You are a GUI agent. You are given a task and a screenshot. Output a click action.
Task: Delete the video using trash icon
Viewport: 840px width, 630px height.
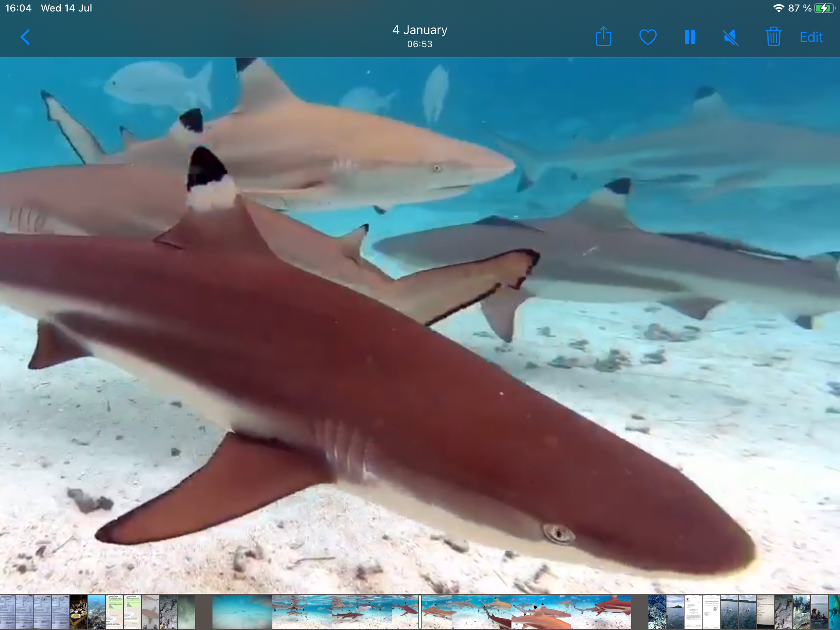coord(773,37)
